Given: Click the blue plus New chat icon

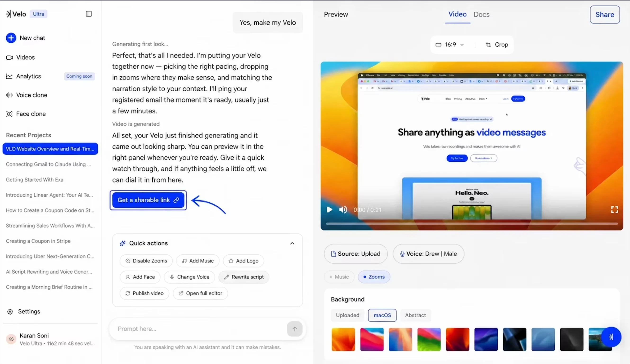Looking at the screenshot, I should pos(11,38).
